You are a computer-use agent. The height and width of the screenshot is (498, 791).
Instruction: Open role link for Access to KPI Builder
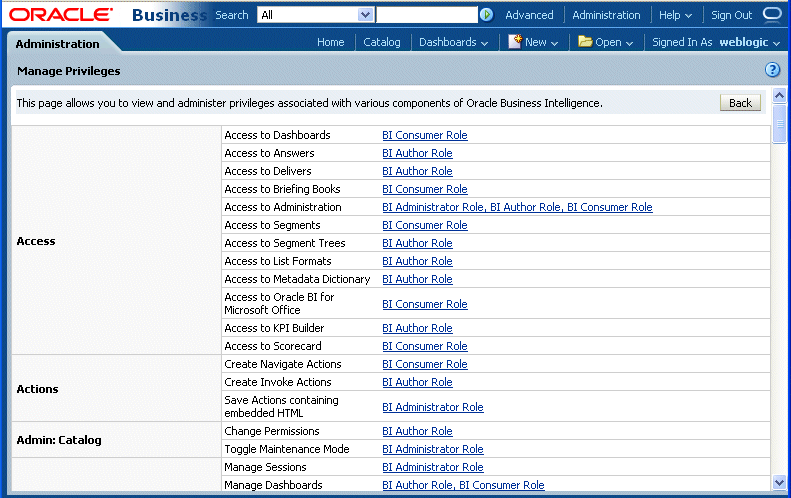click(417, 328)
